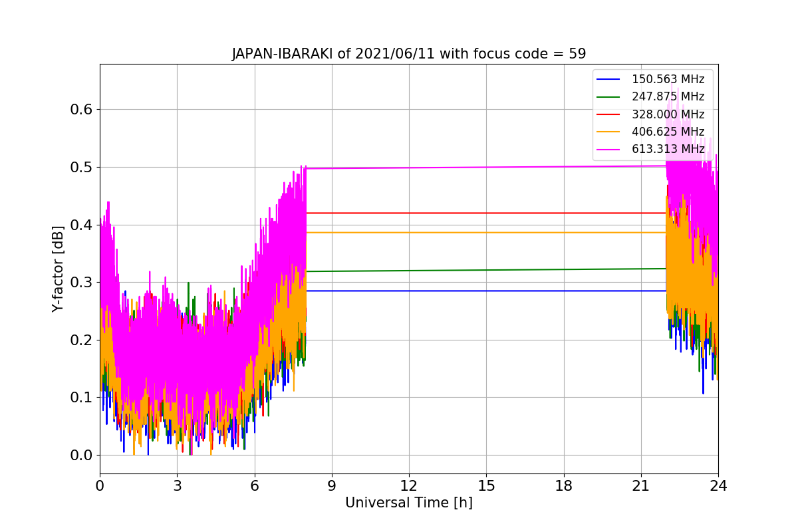Click the 0.3 y-axis tick label
Screen dimensions: 798x532
click(81, 282)
